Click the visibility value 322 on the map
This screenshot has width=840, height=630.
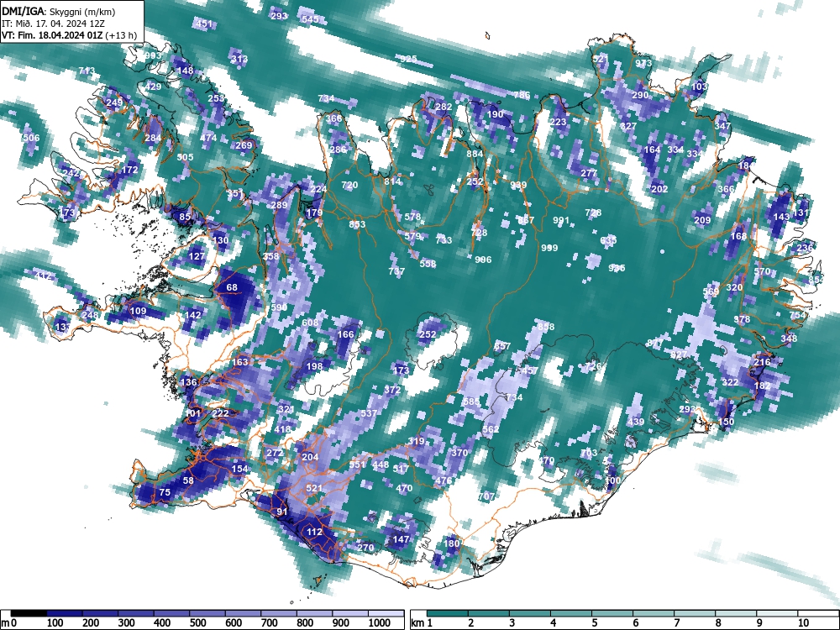click(731, 382)
